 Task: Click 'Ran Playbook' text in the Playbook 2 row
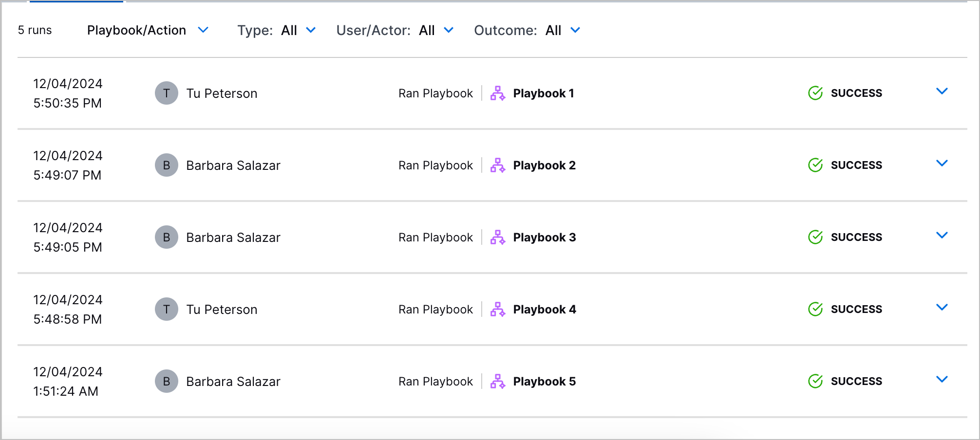click(435, 165)
